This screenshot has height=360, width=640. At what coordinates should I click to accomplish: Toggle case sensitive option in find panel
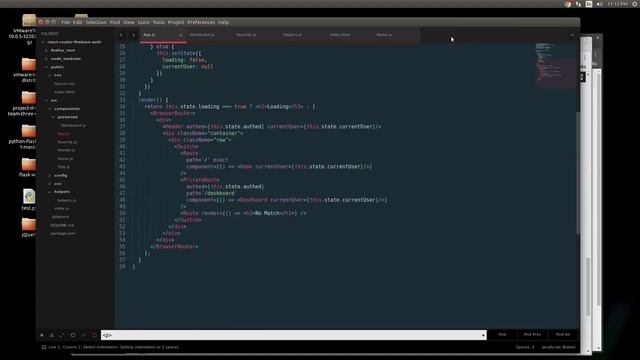pos(52,335)
